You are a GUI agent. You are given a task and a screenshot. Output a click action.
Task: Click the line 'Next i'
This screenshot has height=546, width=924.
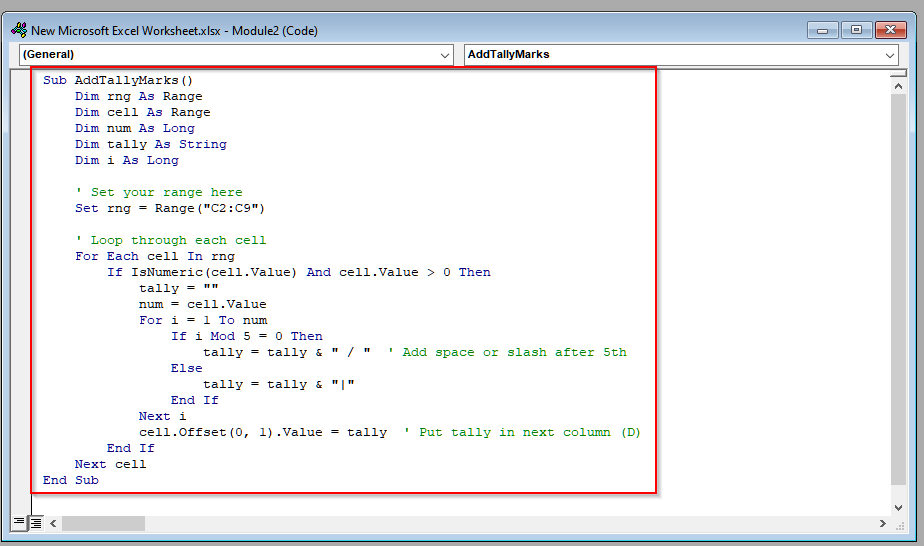163,416
